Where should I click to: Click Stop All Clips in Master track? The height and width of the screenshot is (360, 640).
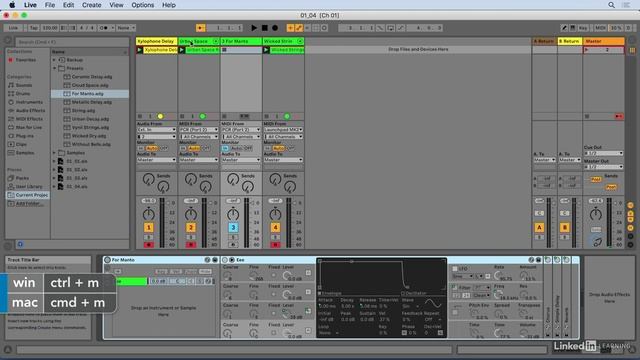coord(587,116)
